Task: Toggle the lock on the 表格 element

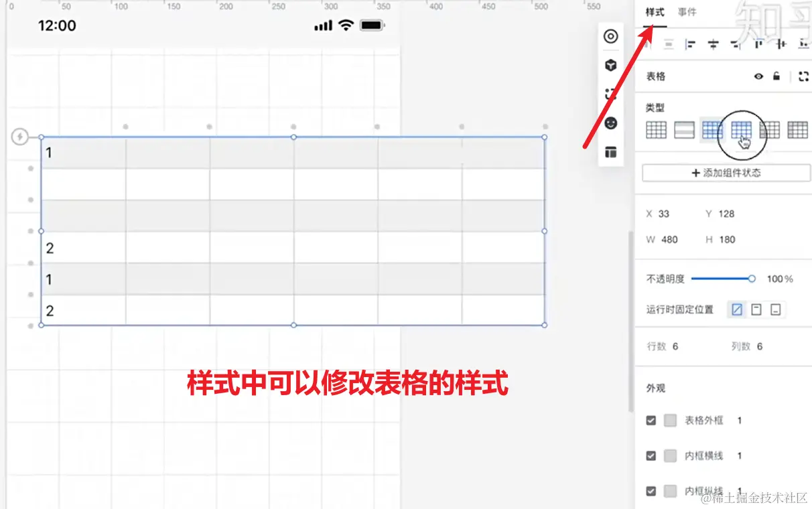Action: pyautogui.click(x=776, y=76)
